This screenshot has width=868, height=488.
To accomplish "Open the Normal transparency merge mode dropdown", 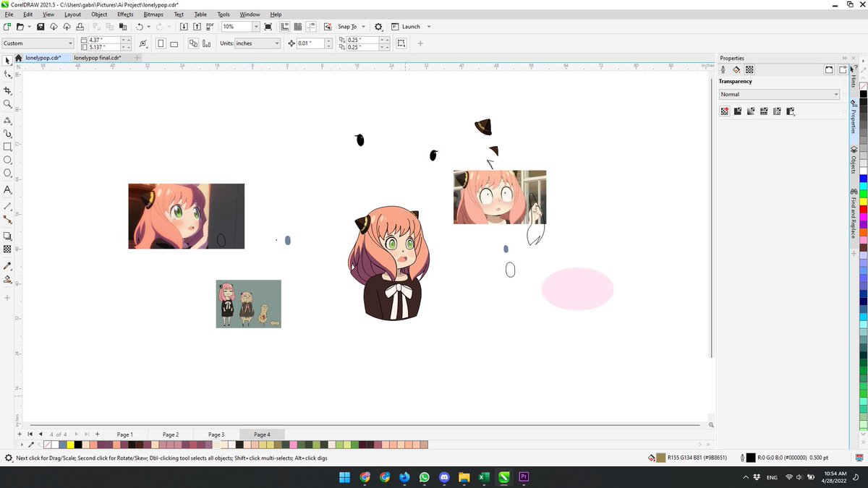I will [x=779, y=94].
